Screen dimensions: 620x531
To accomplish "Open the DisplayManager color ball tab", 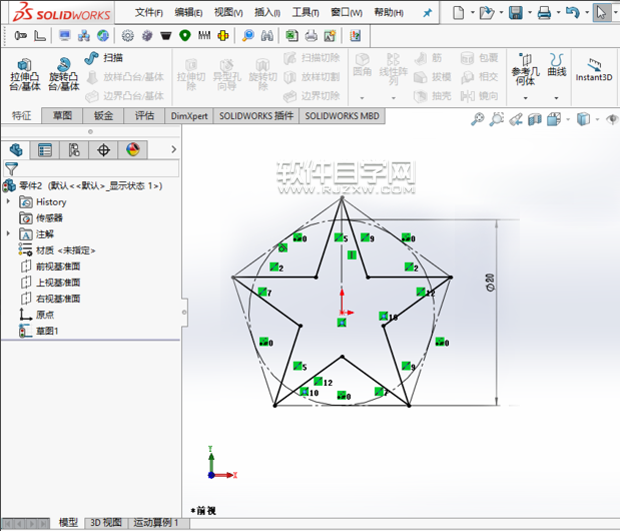I will click(132, 150).
